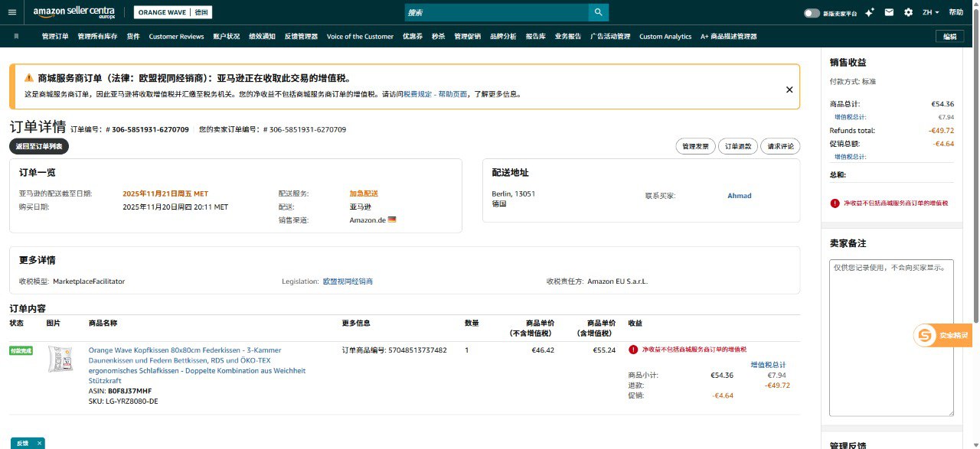
Task: Open the 管理订单 menu
Action: point(55,36)
